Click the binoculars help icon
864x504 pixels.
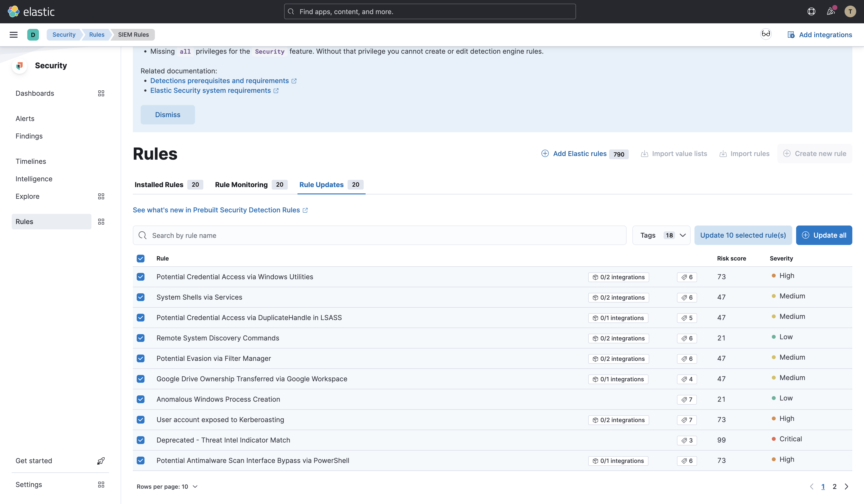click(x=766, y=34)
